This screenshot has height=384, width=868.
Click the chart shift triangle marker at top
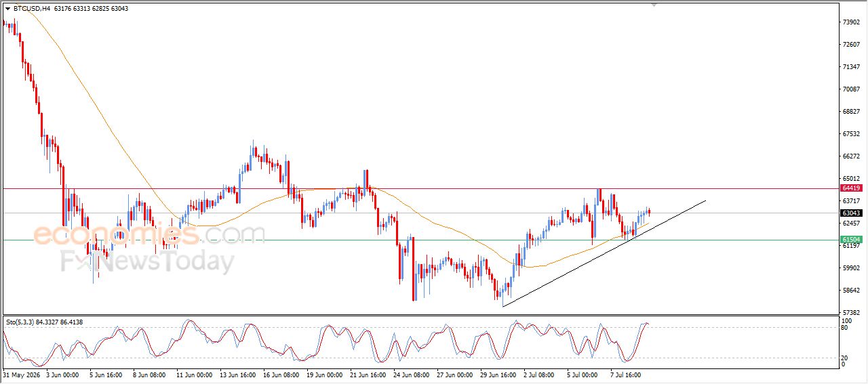click(654, 5)
